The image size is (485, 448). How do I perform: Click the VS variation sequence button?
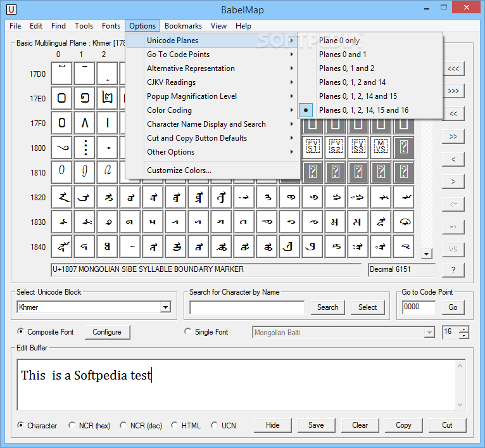(x=453, y=249)
